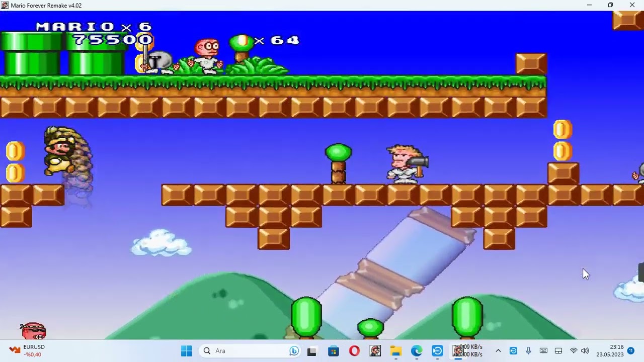The width and height of the screenshot is (644, 362).
Task: Open the EURUSD widget on taskbar
Action: point(28,350)
